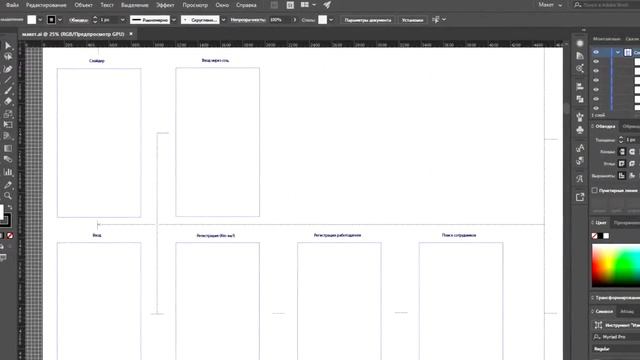
Task: Select the Eraser tool
Action: click(8, 101)
